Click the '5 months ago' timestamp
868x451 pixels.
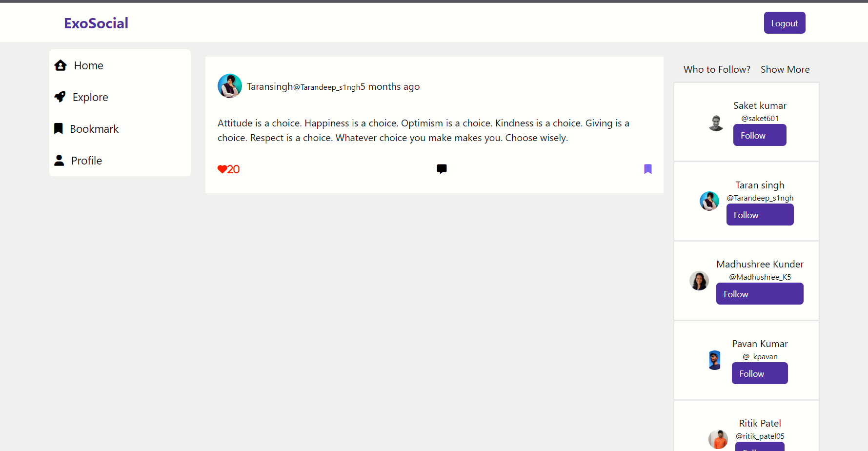pyautogui.click(x=390, y=86)
